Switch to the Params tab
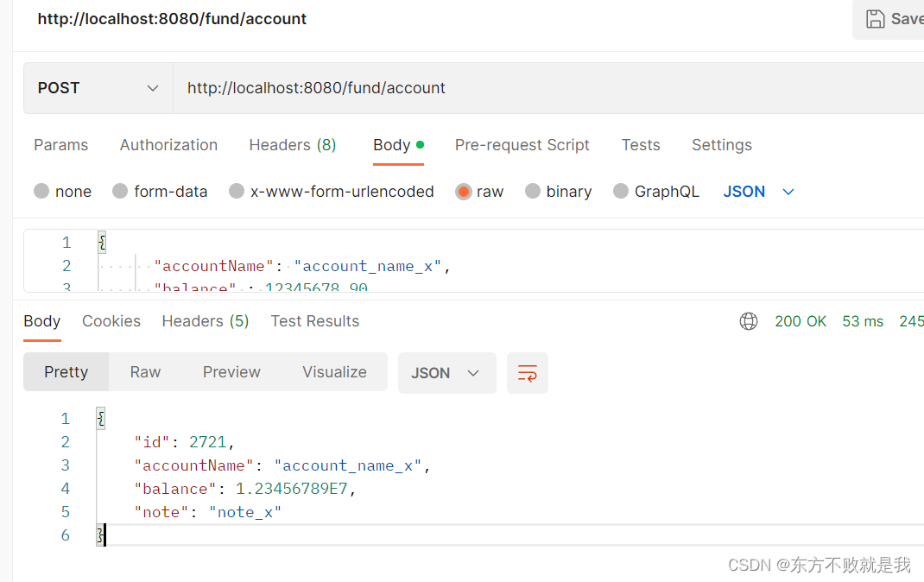924x582 pixels. coord(61,145)
